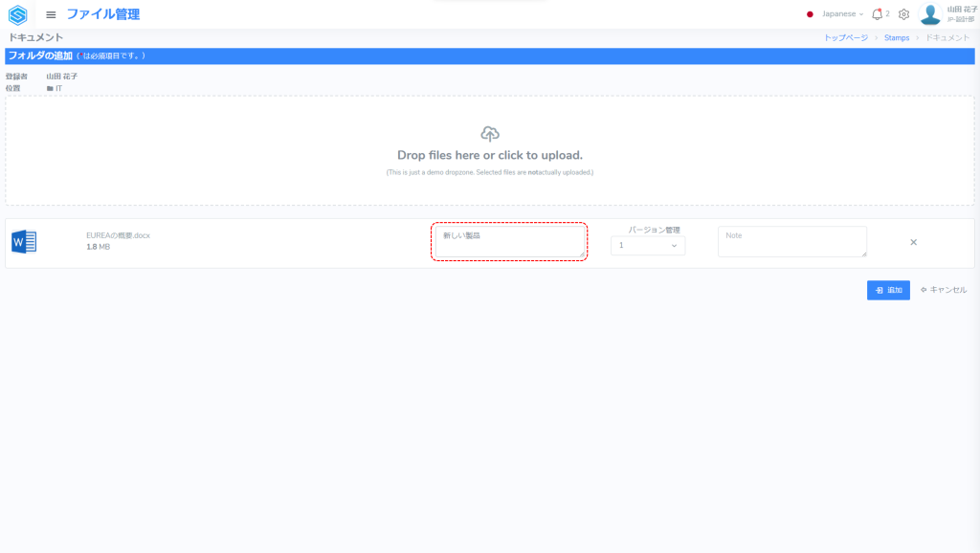Click the app logo icon
This screenshot has height=553, width=980.
17,14
